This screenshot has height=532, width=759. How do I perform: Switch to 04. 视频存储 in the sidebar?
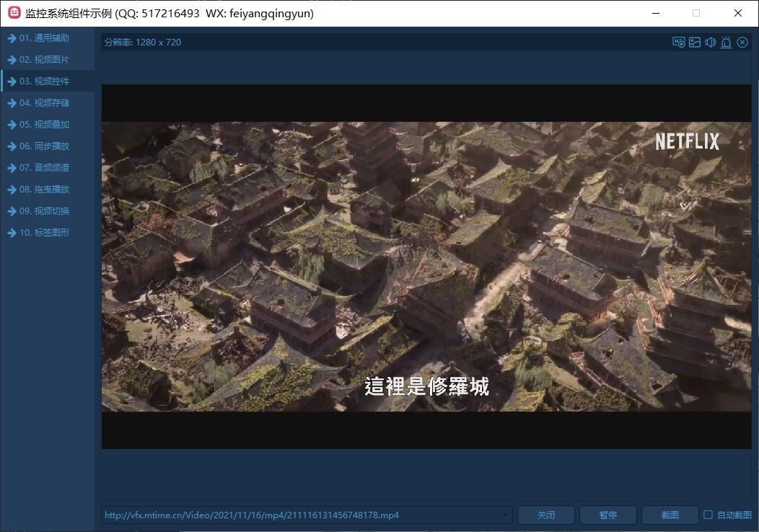click(x=44, y=103)
